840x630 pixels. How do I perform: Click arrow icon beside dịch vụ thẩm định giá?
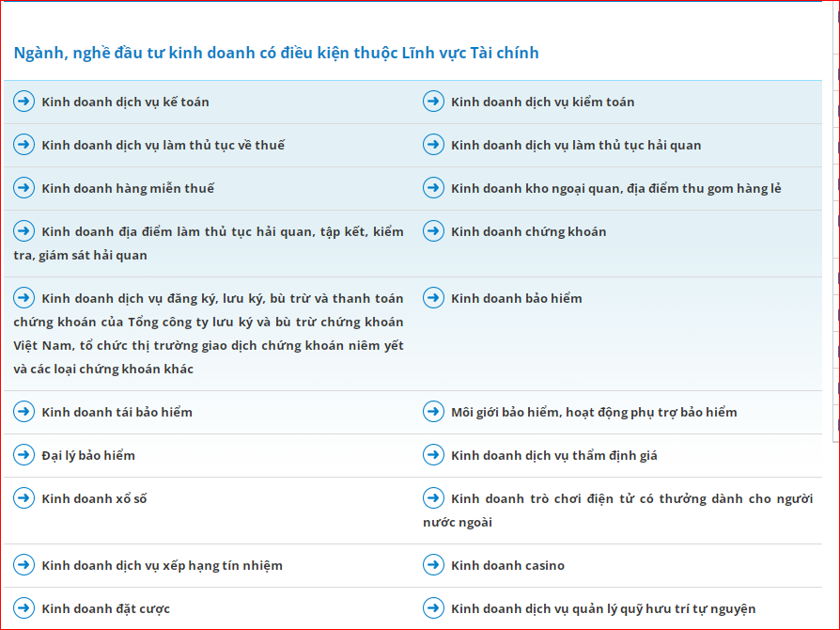point(433,455)
